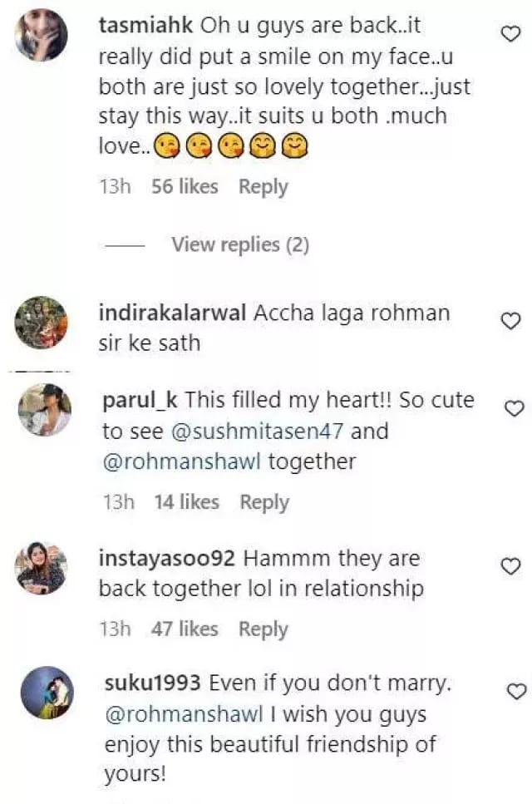View the 47 likes on instayasoo92's comment

tap(185, 629)
